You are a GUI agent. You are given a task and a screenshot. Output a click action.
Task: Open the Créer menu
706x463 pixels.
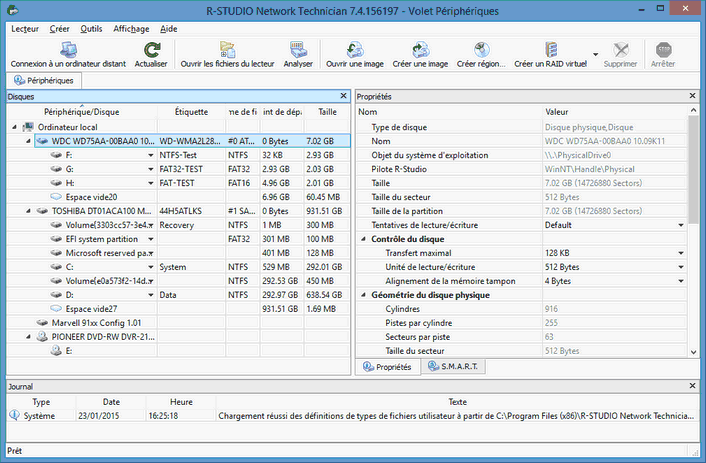59,29
